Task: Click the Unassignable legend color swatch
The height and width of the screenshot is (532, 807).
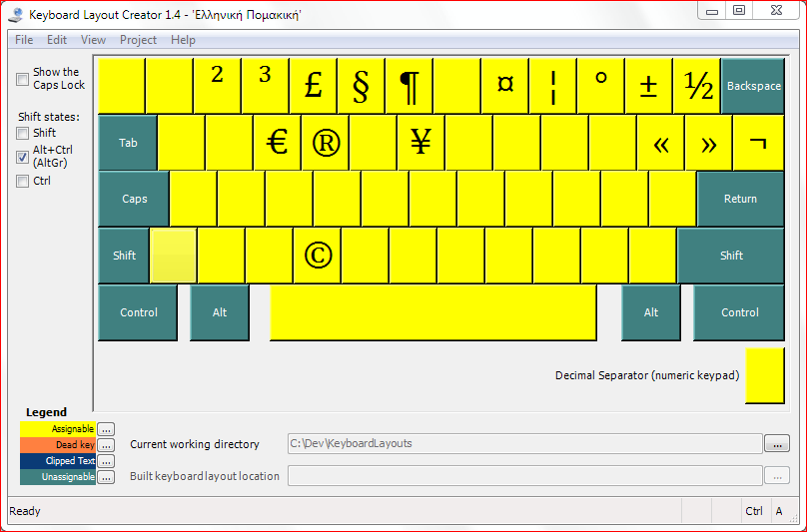Action: pos(58,477)
